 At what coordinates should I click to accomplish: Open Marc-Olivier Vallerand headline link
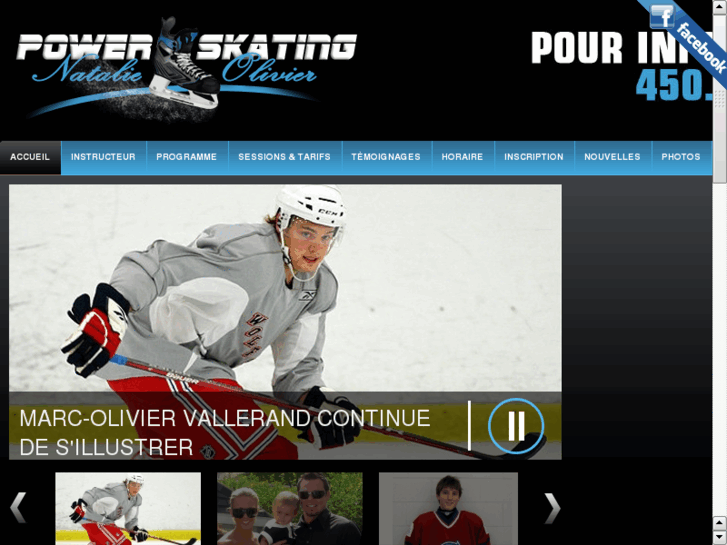(x=225, y=433)
